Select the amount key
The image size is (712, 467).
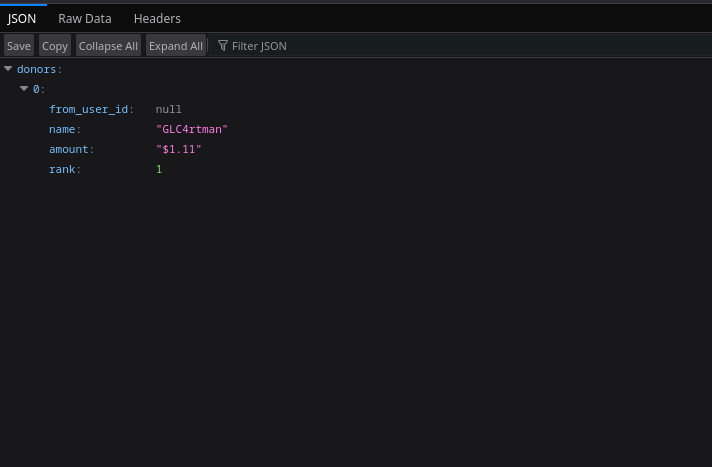(69, 149)
